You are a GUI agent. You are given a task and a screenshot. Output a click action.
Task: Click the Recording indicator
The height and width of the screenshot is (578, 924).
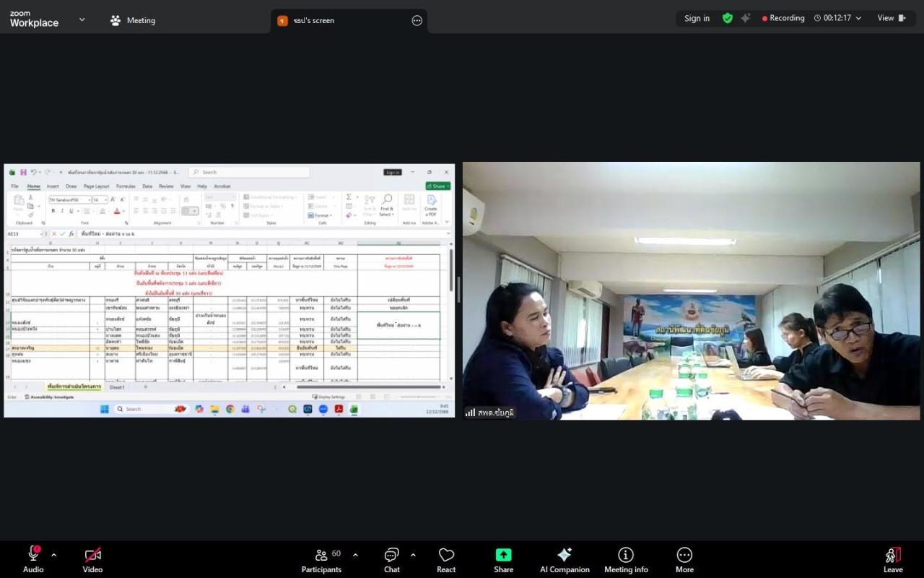[783, 18]
